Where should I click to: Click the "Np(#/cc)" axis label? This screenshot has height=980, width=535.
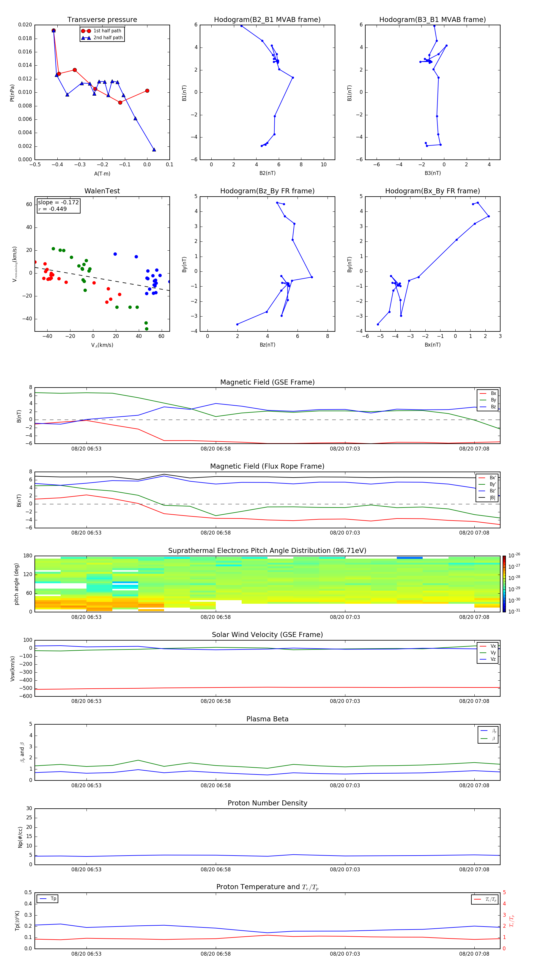21,837
